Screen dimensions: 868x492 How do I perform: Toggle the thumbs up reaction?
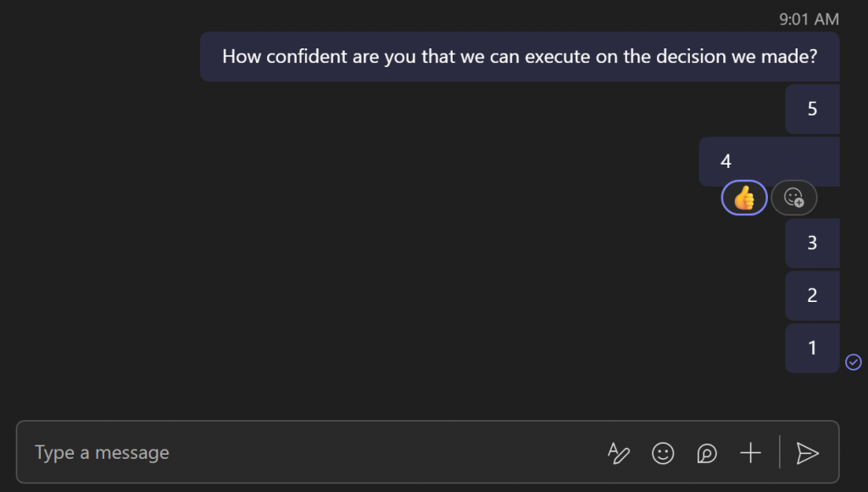(744, 198)
